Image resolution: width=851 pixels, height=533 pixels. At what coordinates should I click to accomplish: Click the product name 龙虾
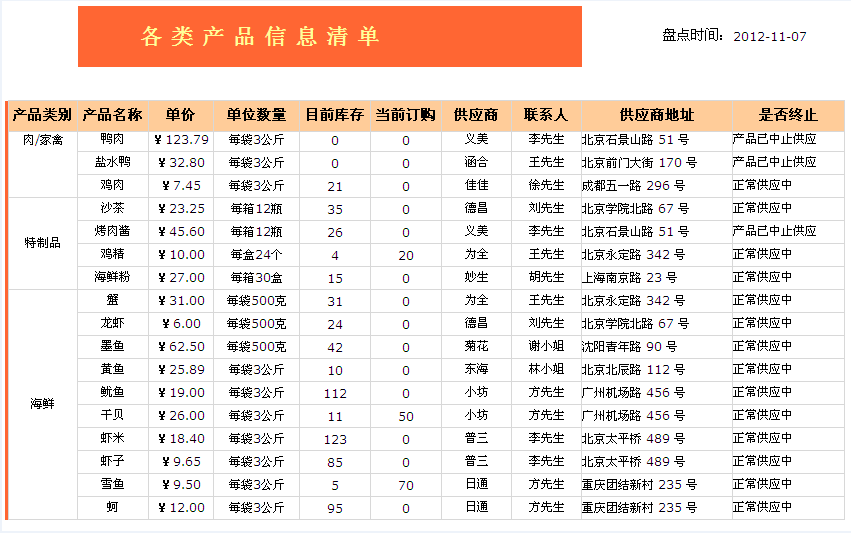click(112, 323)
